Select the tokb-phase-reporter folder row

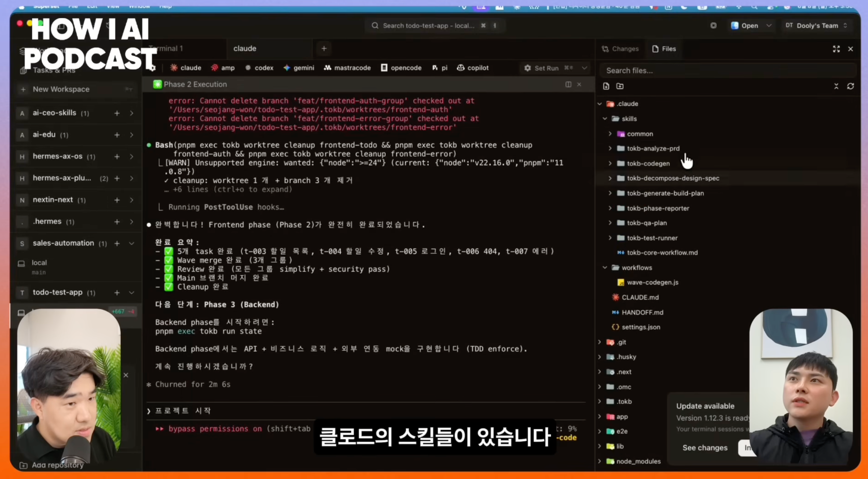727,208
